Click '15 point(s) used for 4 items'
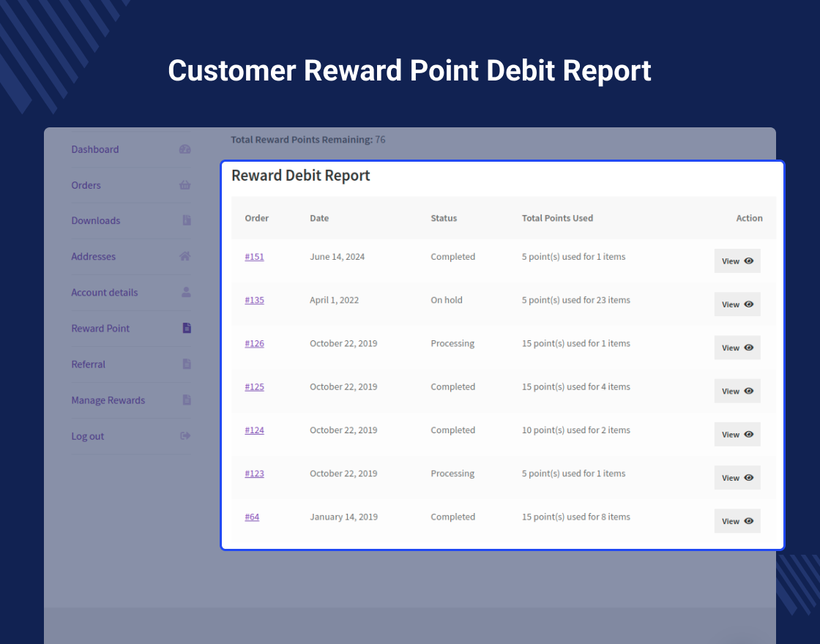The height and width of the screenshot is (644, 820). click(x=575, y=387)
